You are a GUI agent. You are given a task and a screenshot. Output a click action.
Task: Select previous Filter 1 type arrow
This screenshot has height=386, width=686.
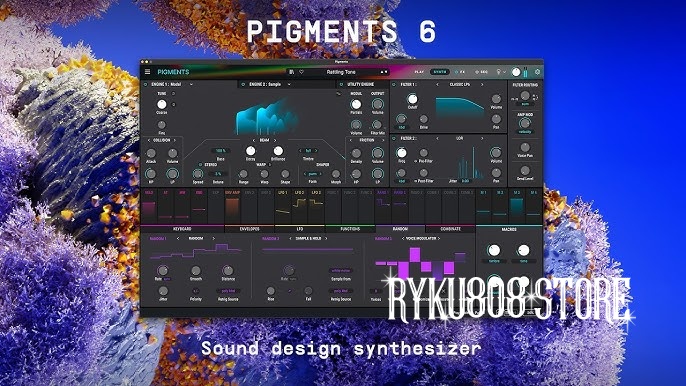pos(437,84)
